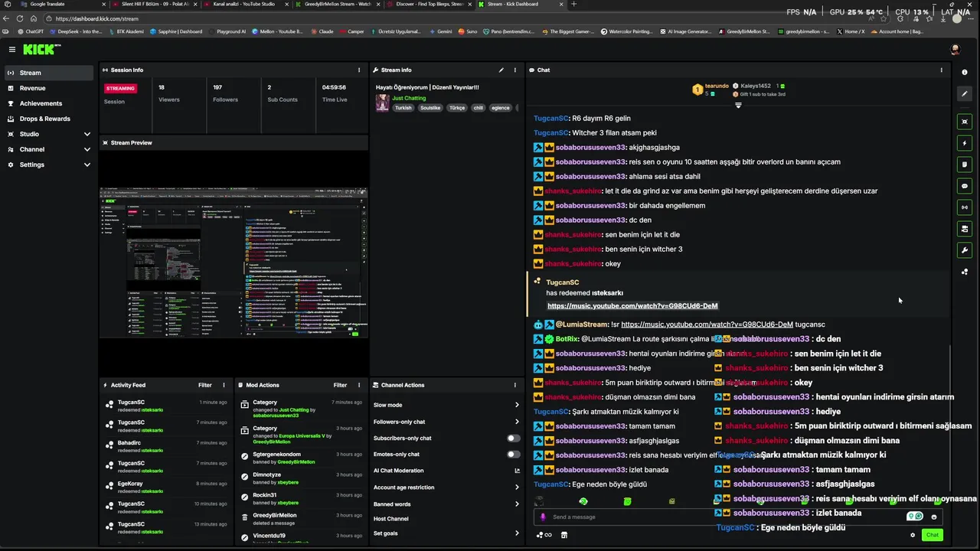Open a new browser tab
Screen dimensions: 980x551
pos(573,4)
